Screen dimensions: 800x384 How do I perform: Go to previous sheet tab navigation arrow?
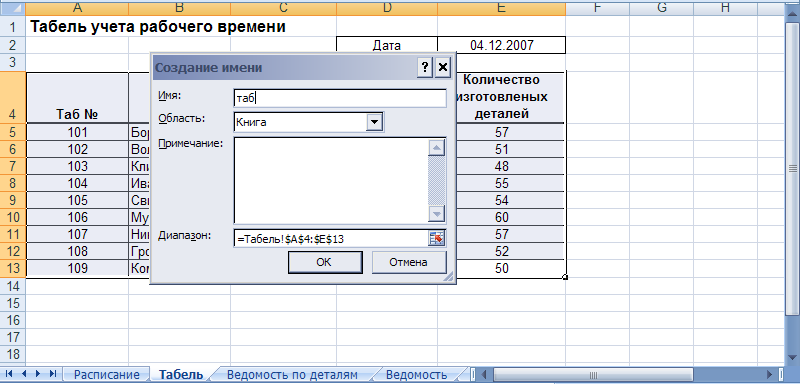(x=23, y=374)
